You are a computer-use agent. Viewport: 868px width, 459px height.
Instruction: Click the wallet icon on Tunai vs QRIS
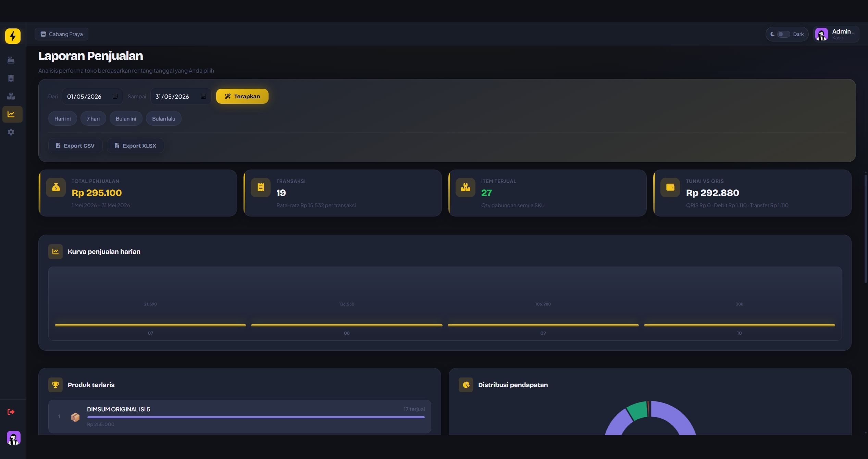point(670,187)
